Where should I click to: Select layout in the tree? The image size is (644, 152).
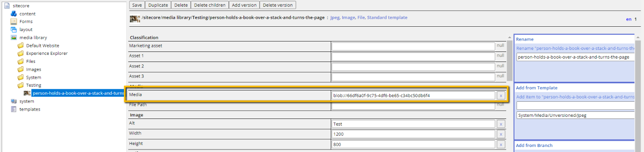26,30
